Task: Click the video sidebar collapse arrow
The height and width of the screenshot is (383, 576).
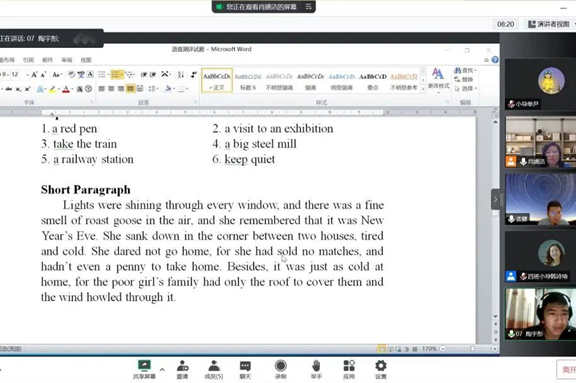Action: coord(495,199)
